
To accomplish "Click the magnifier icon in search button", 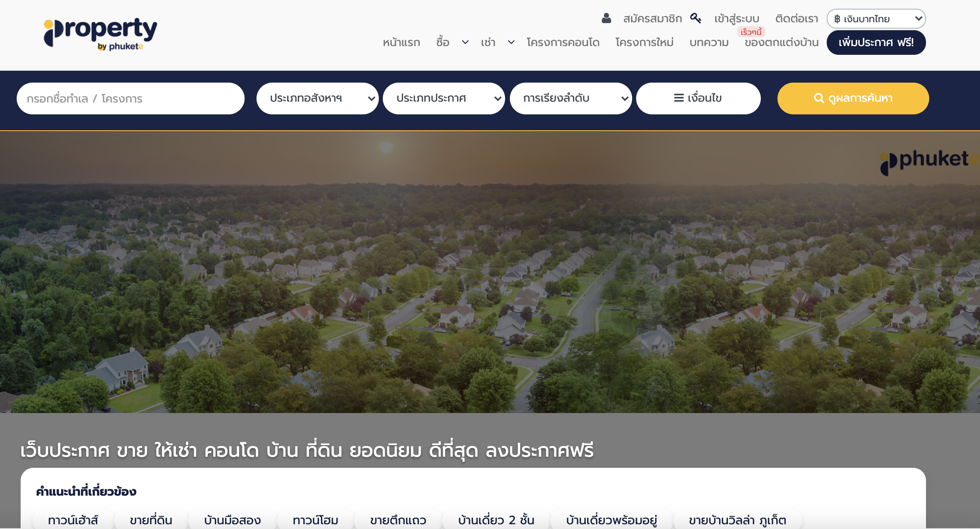I will 819,98.
